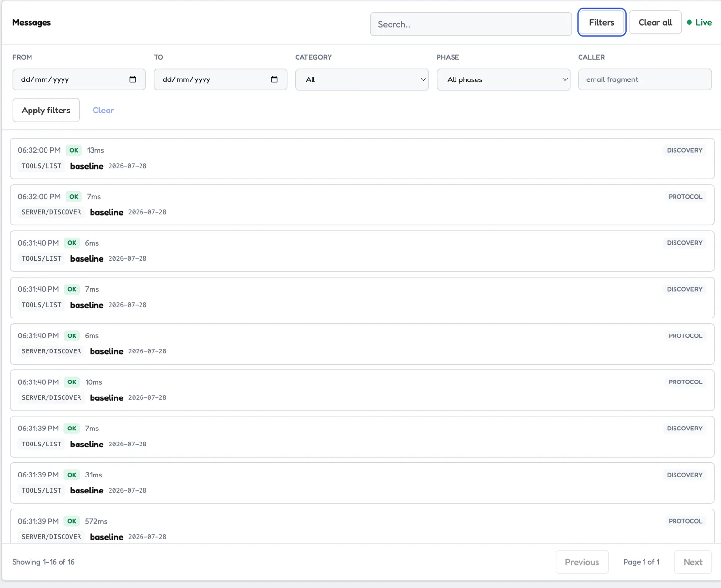Toggle the Filters button
Image resolution: width=721 pixels, height=588 pixels.
click(x=601, y=22)
